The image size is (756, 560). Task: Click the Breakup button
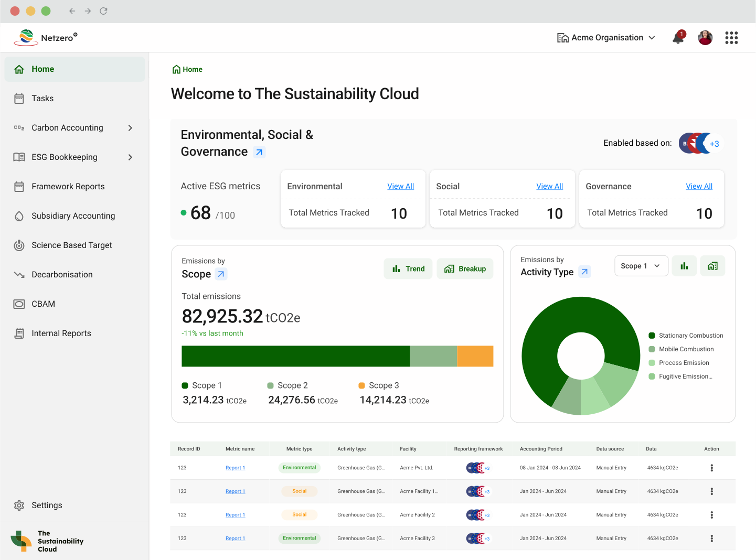click(x=465, y=268)
